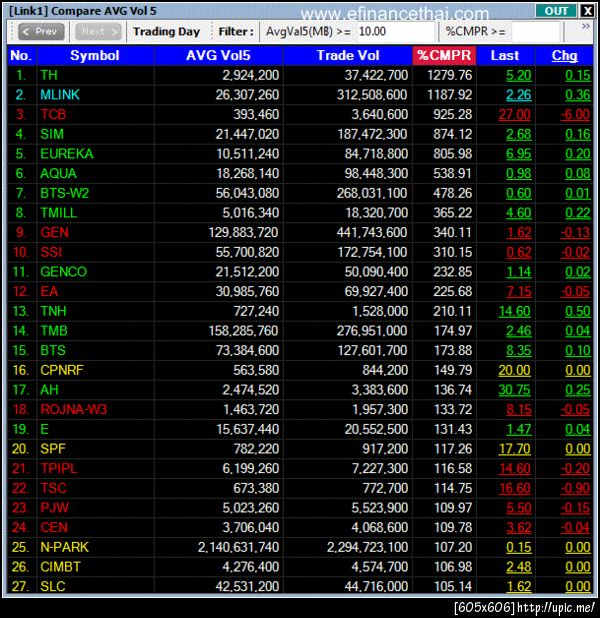The height and width of the screenshot is (618, 600).
Task: Select the SSI symbol
Action: click(51, 252)
